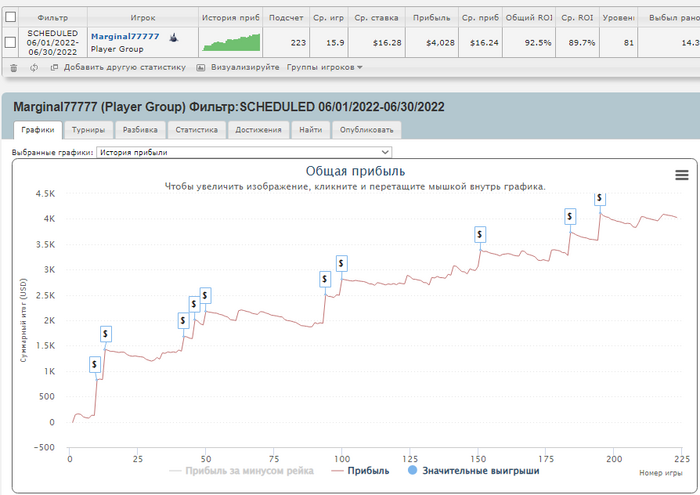700x495 pixels.
Task: Click the topmost $ marker near game 195
Action: tap(599, 198)
